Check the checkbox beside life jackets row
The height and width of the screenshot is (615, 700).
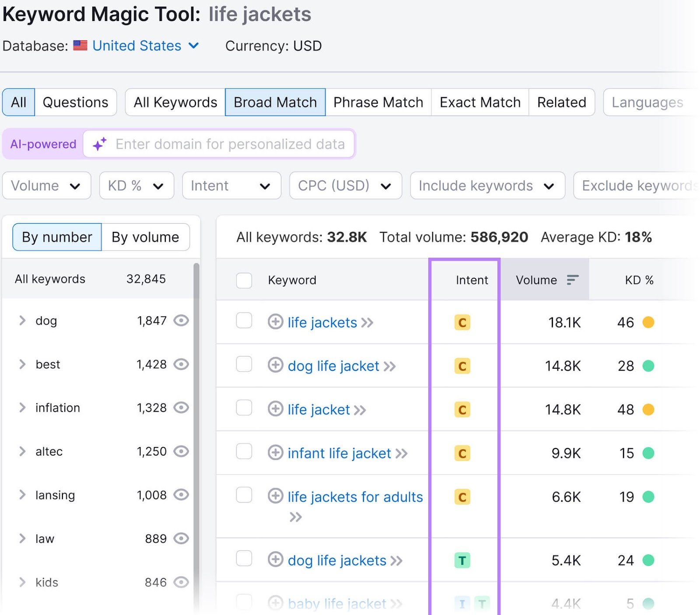[244, 321]
